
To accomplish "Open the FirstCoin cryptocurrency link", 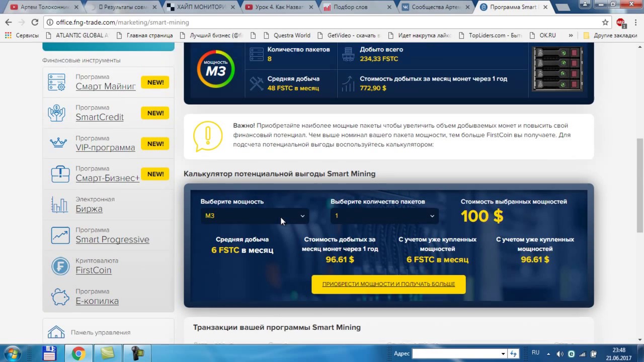I will tap(94, 270).
